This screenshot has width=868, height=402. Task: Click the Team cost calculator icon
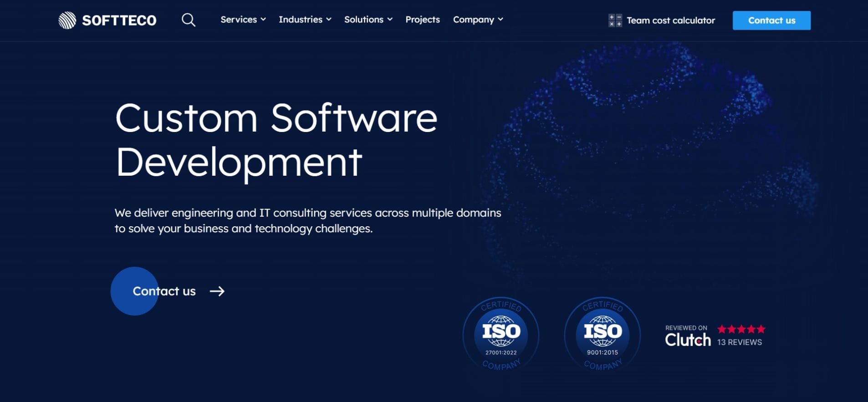615,20
